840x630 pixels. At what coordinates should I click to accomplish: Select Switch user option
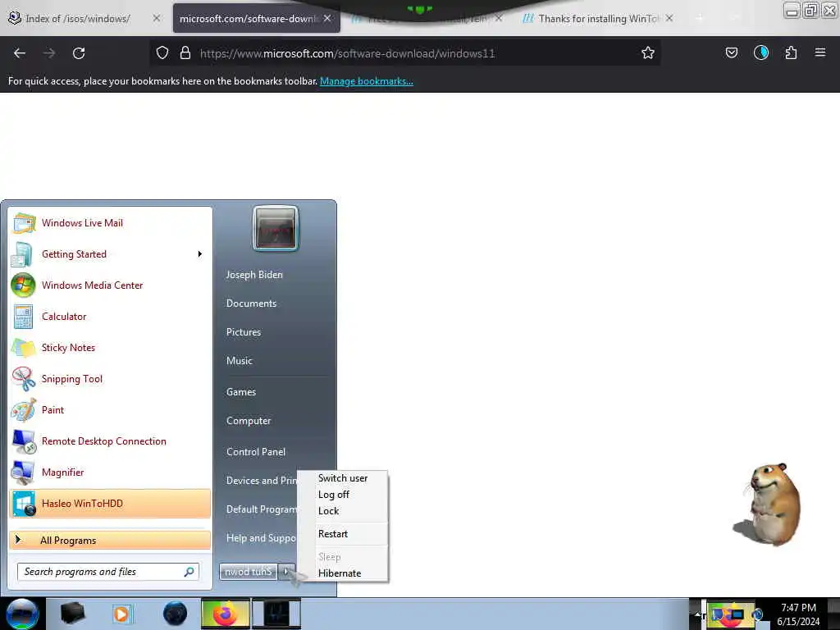[x=343, y=478]
